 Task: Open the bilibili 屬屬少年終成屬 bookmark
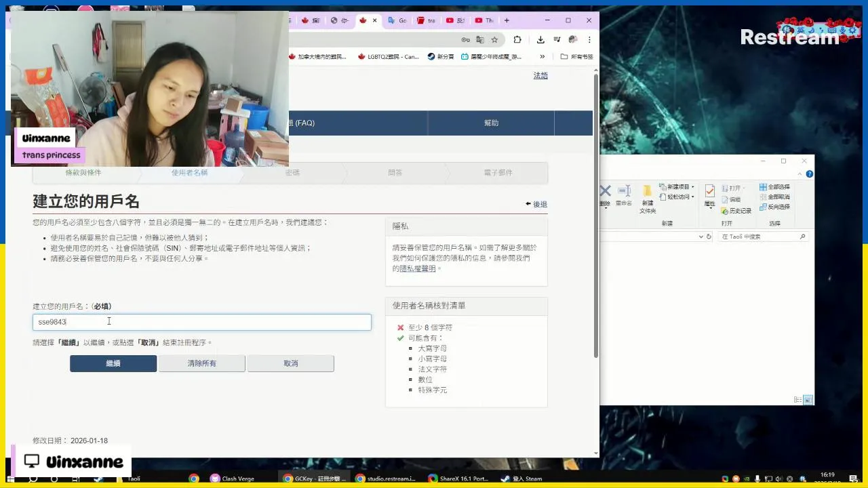coord(492,57)
